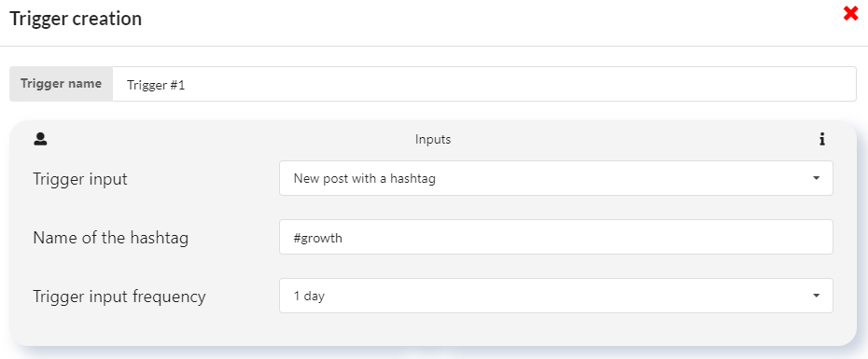This screenshot has width=868, height=359.
Task: Focus the Name of the hashtag field
Action: coord(555,237)
